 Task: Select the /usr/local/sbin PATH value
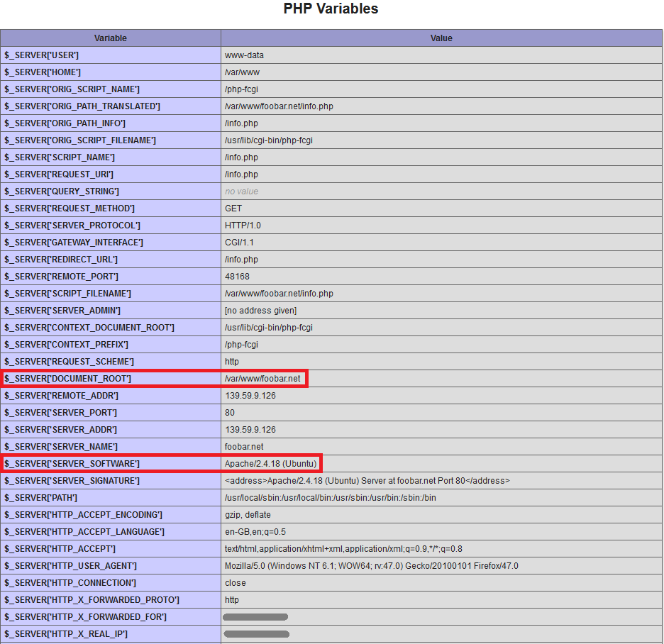coord(331,498)
